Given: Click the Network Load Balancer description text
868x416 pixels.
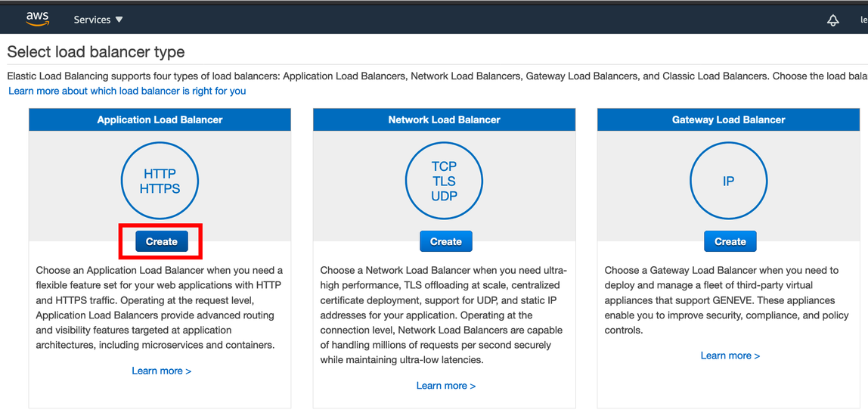Looking at the screenshot, I should pos(444,315).
